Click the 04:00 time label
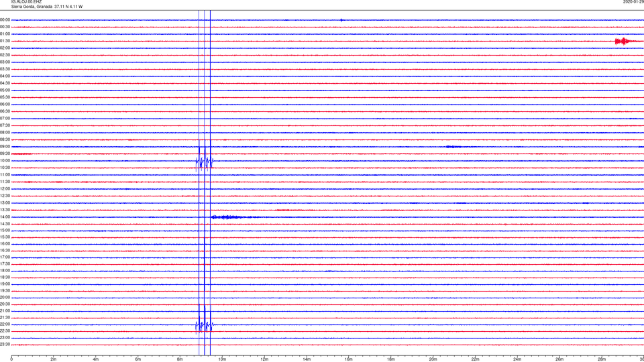This screenshot has height=362, width=644. click(5, 76)
